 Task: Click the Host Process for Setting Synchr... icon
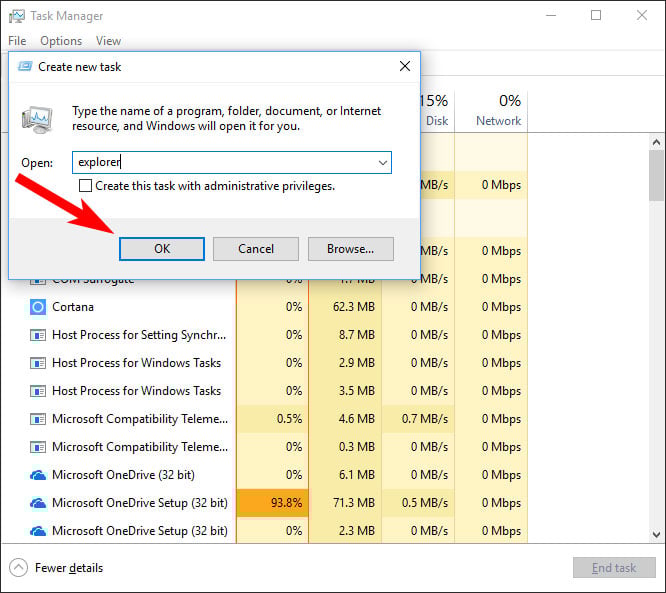[x=38, y=335]
